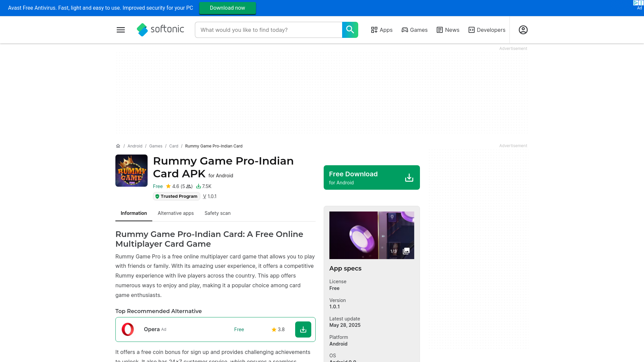
Task: Click the Trusted Program badge
Action: point(176,196)
